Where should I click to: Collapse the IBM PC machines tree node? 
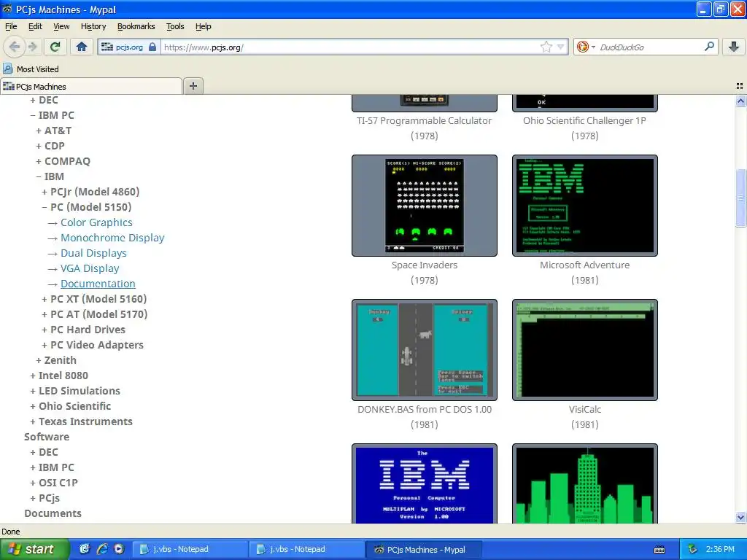pyautogui.click(x=53, y=115)
